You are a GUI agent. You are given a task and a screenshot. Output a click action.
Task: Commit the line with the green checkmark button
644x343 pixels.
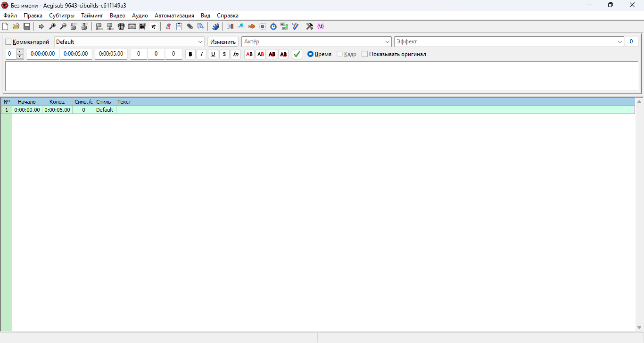click(x=297, y=54)
